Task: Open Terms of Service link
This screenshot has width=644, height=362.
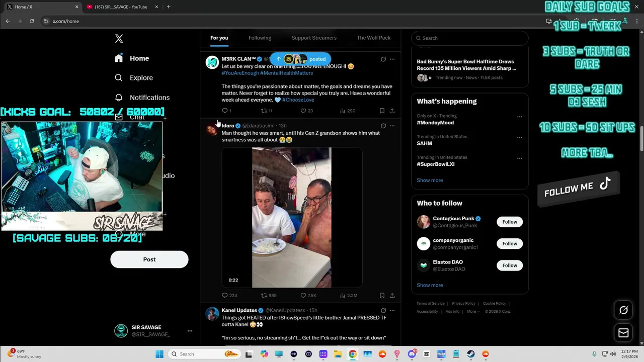Action: tap(431, 304)
